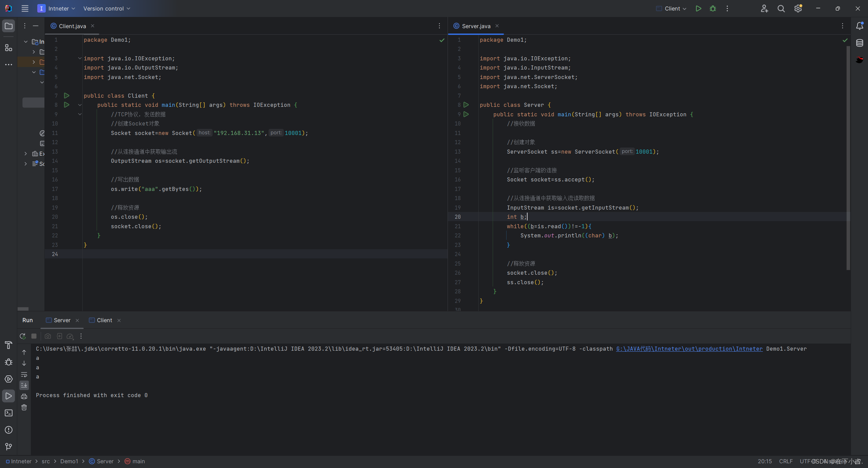Image resolution: width=868 pixels, height=468 pixels.
Task: Expand the Intneter project dropdown
Action: [x=56, y=8]
